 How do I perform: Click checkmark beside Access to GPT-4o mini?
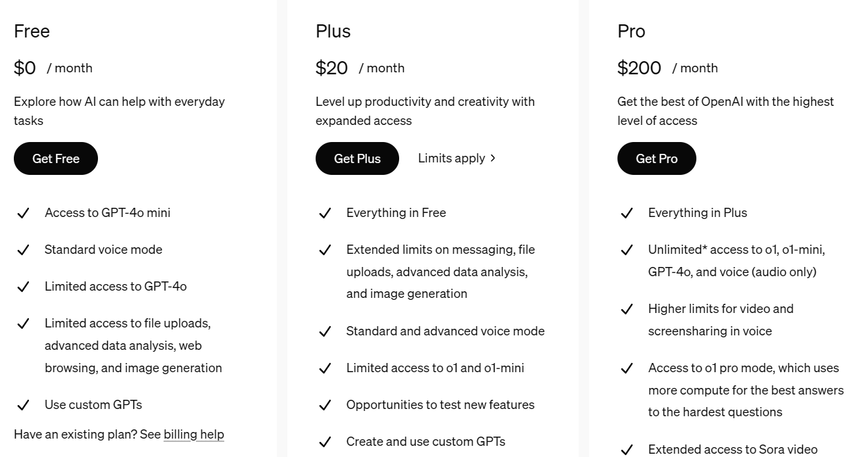[x=23, y=213]
